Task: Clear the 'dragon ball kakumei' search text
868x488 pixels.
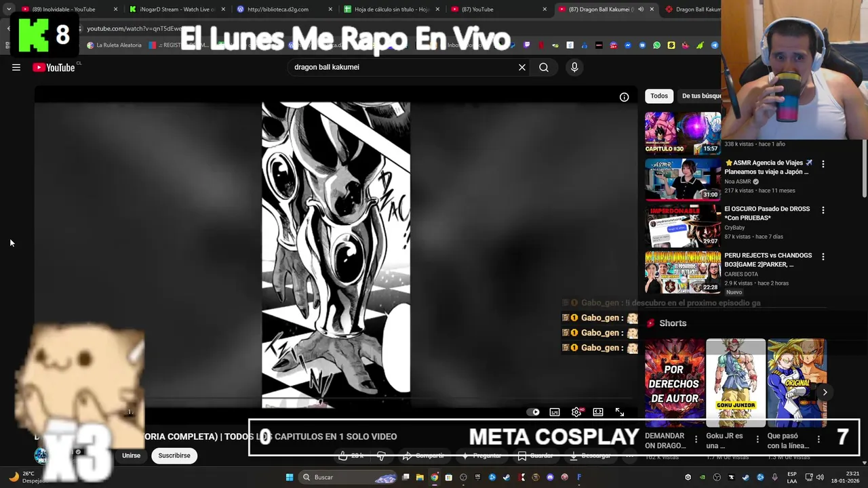Action: click(x=522, y=67)
